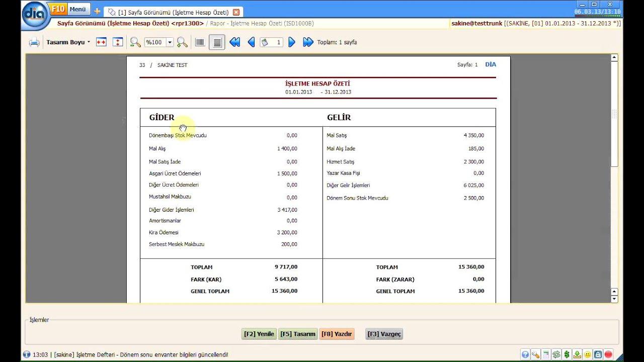Click the blue lock icon
Screen dimensions: 644x362
click(x=598, y=354)
